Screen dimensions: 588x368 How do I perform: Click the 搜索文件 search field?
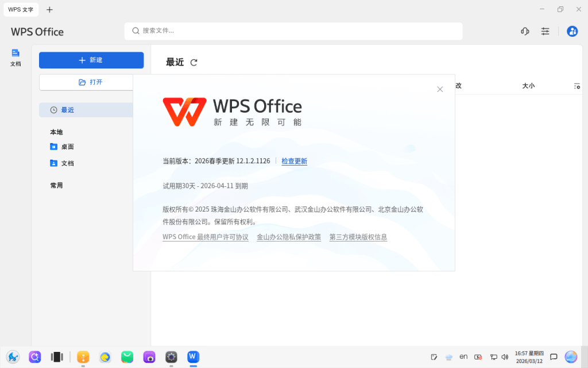(293, 31)
